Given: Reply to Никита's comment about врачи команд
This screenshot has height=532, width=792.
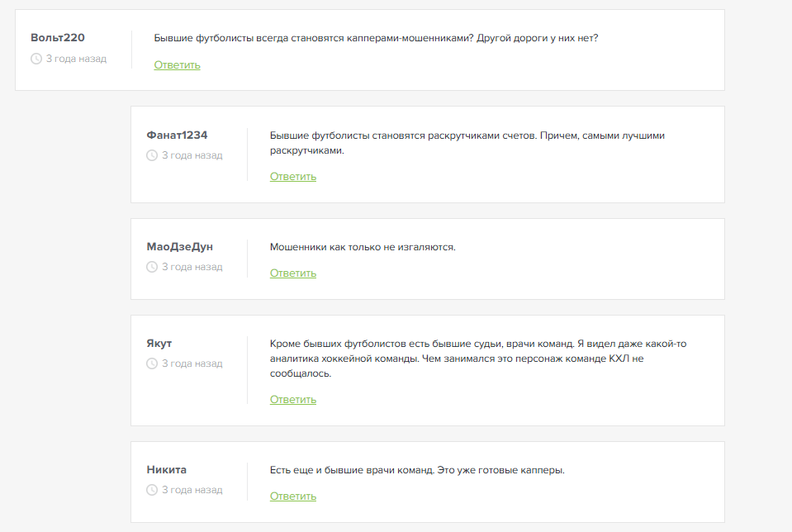Looking at the screenshot, I should pyautogui.click(x=292, y=496).
